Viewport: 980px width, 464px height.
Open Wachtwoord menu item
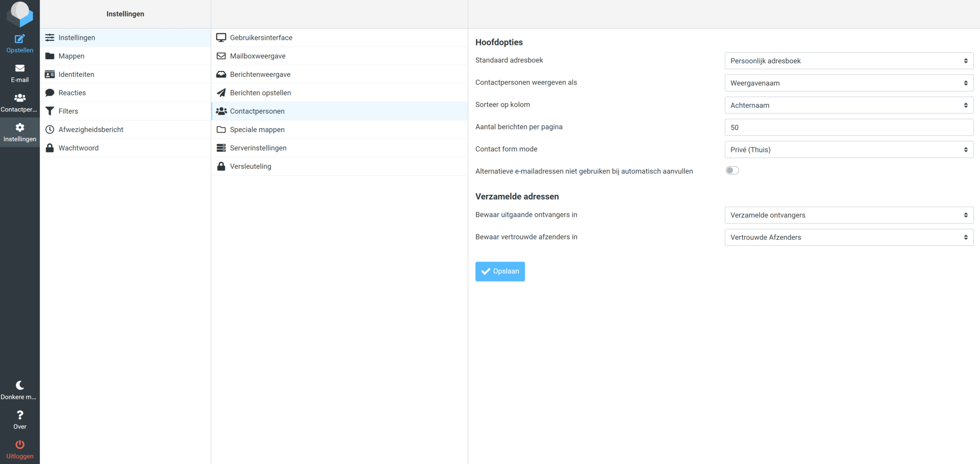[x=125, y=148]
